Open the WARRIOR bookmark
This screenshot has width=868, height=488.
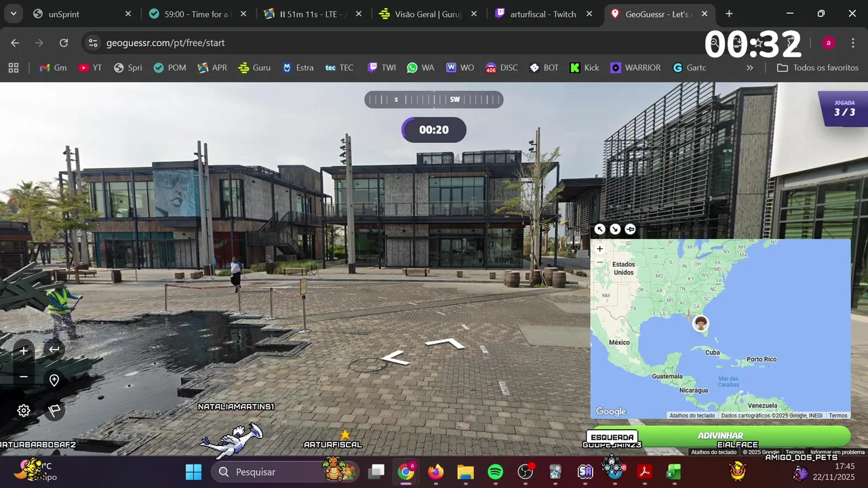point(635,68)
